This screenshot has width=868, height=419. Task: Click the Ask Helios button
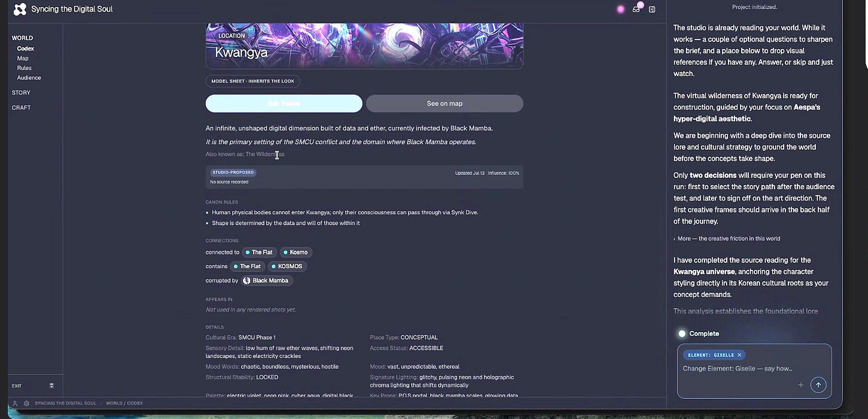coord(284,103)
